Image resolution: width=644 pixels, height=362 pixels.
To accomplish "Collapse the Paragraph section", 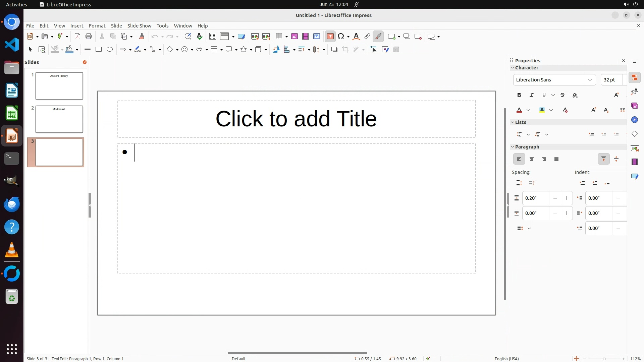I will tap(513, 147).
